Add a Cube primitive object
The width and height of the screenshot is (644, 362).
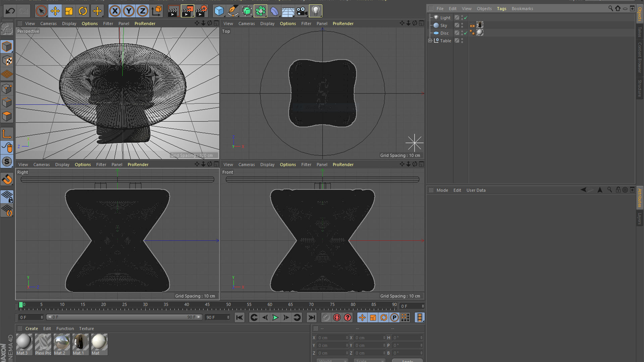click(219, 11)
